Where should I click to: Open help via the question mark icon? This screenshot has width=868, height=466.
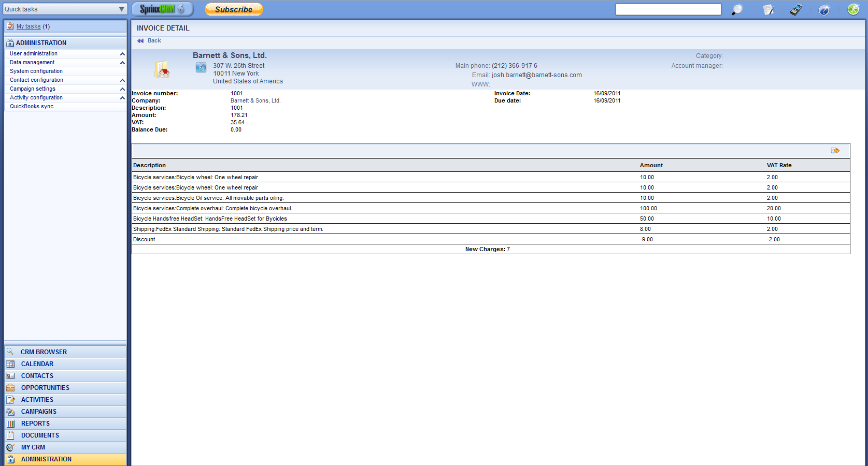click(824, 9)
